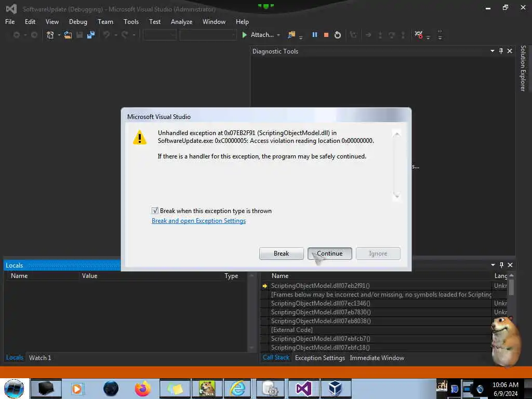Open the Debug menu
The image size is (532, 399).
(78, 22)
